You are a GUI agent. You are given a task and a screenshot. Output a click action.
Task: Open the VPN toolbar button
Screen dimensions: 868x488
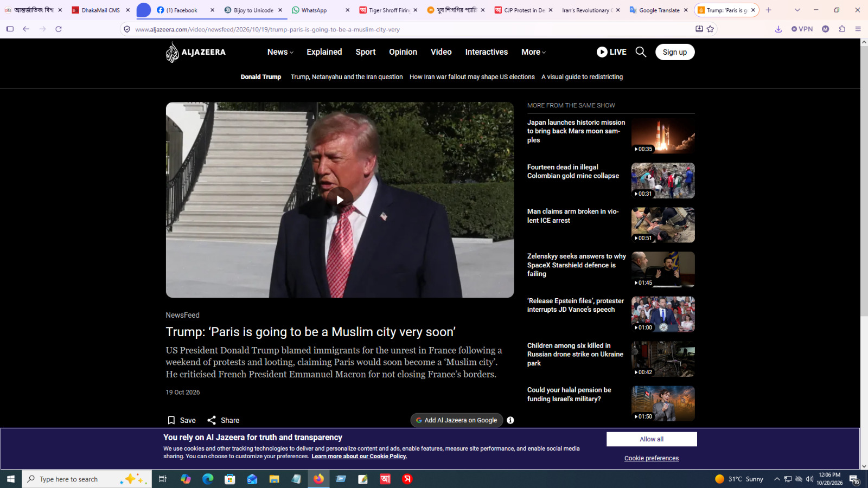[x=802, y=29]
